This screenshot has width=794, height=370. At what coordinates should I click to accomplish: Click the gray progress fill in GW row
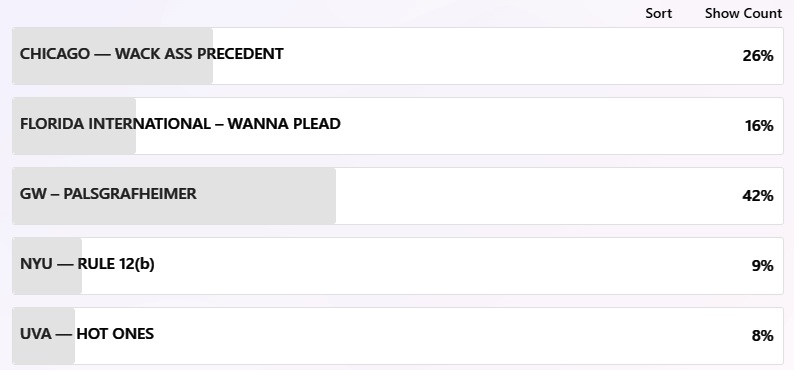(x=174, y=195)
